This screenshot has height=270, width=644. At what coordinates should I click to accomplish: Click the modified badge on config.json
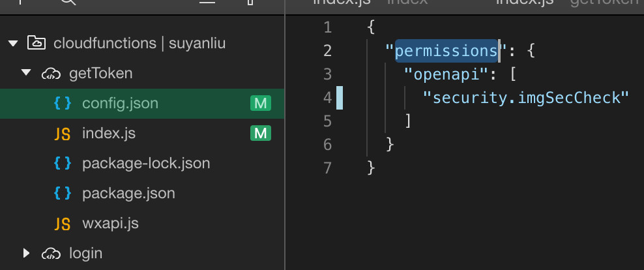(261, 104)
